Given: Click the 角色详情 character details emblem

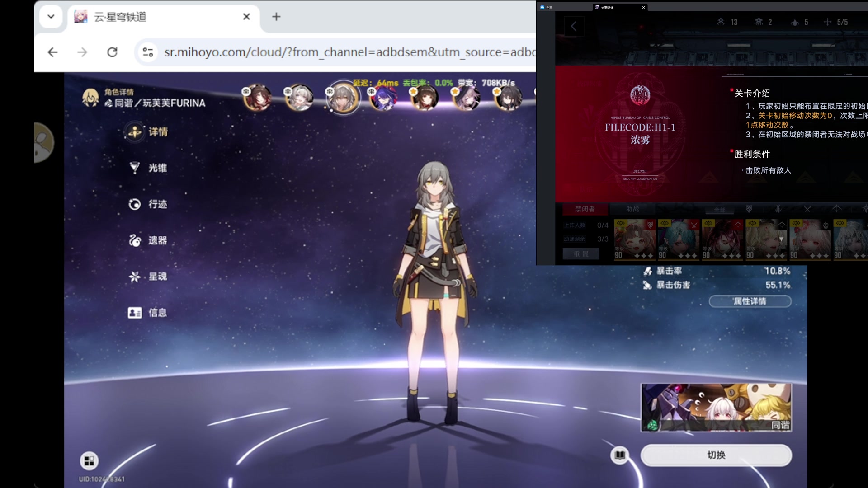Looking at the screenshot, I should tap(90, 98).
